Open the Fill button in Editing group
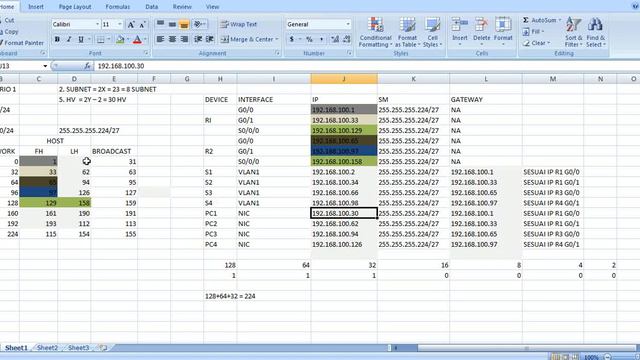This screenshot has height=360, width=640. 533,31
